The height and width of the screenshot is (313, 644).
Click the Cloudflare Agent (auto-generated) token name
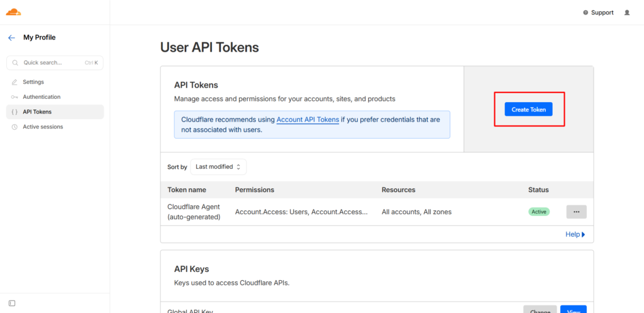tap(194, 212)
